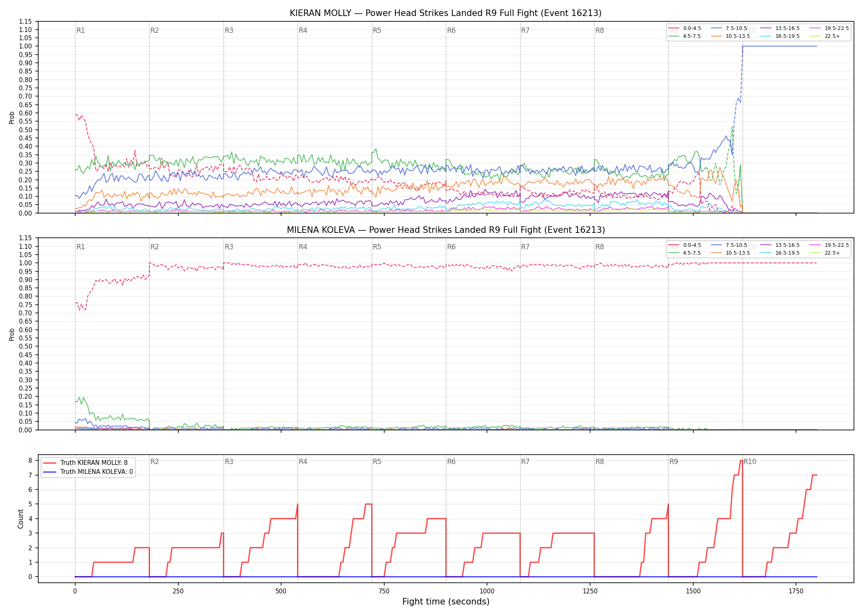Click the R10 marker in the count chart

750,462
